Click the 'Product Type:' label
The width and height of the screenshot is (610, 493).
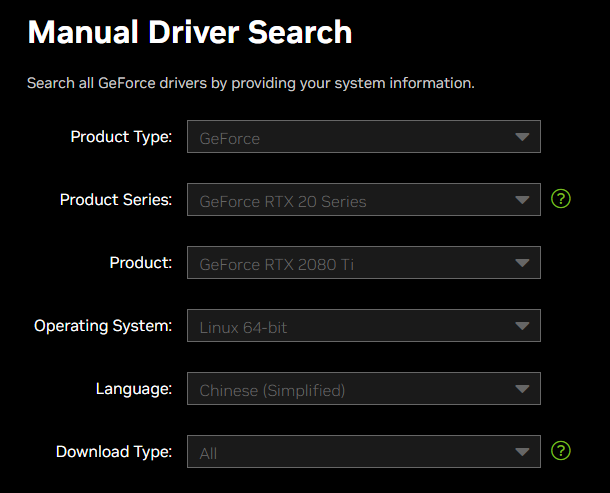(121, 137)
